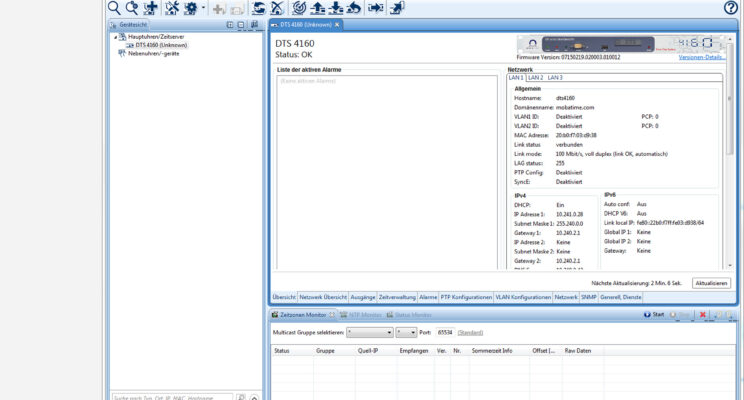Select the Zeitzonen Monitor tab
This screenshot has width=744, height=400.
pyautogui.click(x=303, y=315)
